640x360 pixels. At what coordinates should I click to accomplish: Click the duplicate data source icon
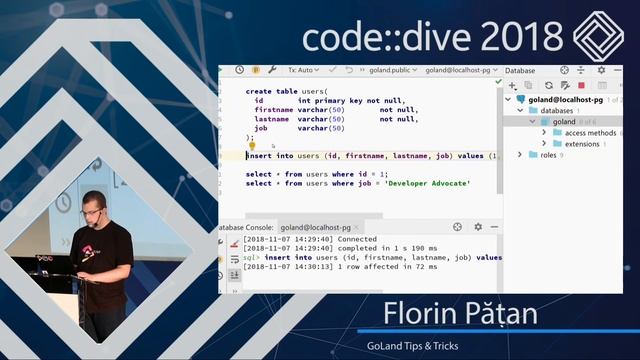528,85
